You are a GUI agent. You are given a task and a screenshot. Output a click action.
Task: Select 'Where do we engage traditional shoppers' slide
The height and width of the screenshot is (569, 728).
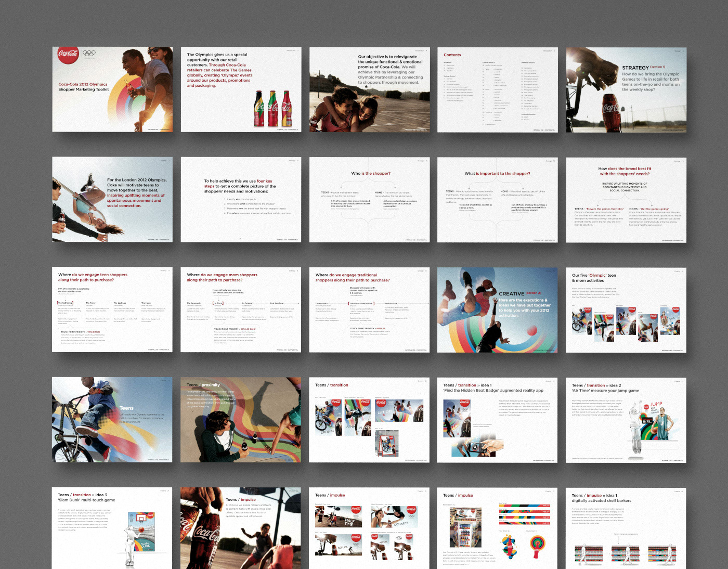(x=369, y=310)
